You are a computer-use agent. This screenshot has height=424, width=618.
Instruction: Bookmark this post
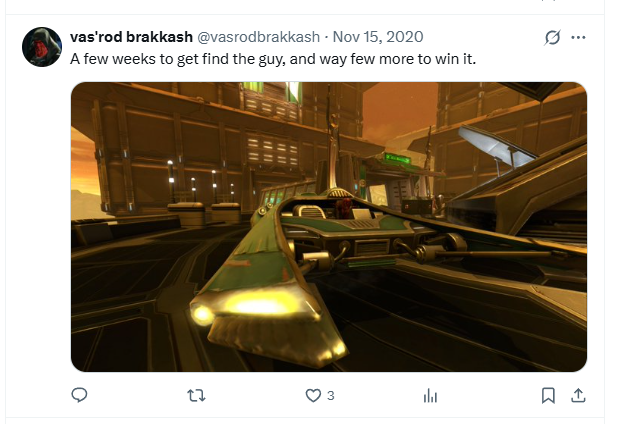point(548,395)
